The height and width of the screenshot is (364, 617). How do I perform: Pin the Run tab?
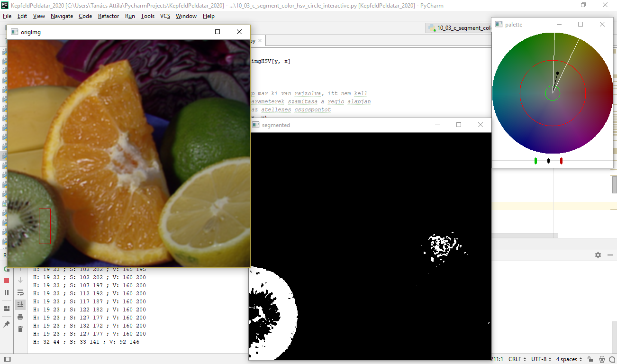click(7, 324)
